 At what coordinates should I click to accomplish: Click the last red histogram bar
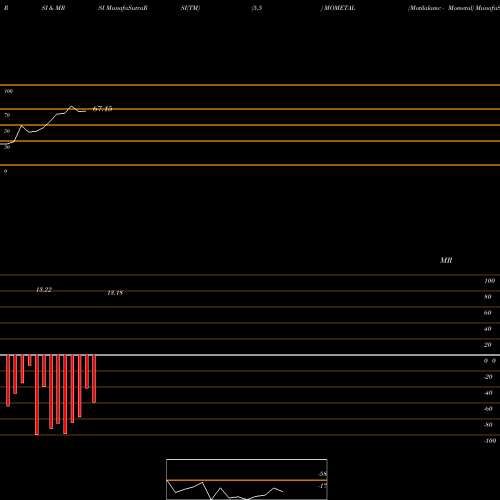coord(94,379)
